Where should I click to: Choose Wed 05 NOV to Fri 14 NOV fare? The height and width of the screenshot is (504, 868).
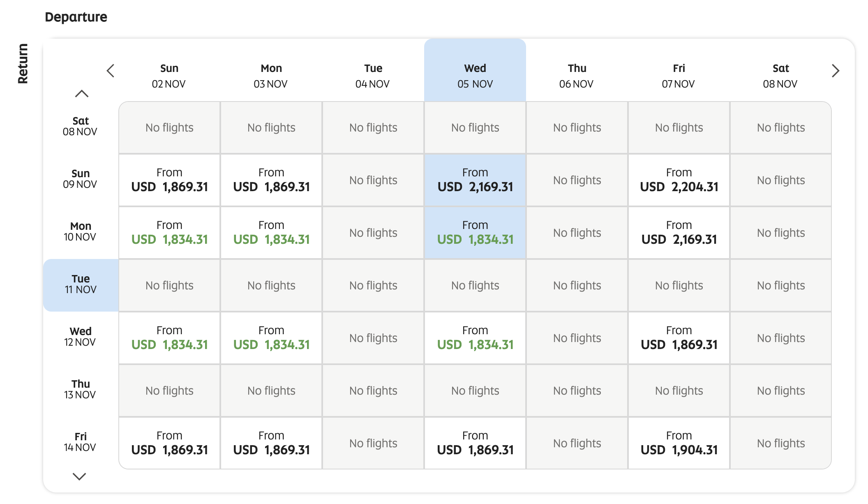click(x=475, y=443)
